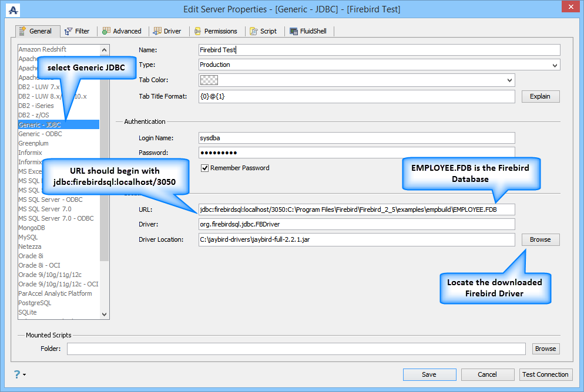Click the Password field
Screen dimensions: 584x392
click(357, 153)
